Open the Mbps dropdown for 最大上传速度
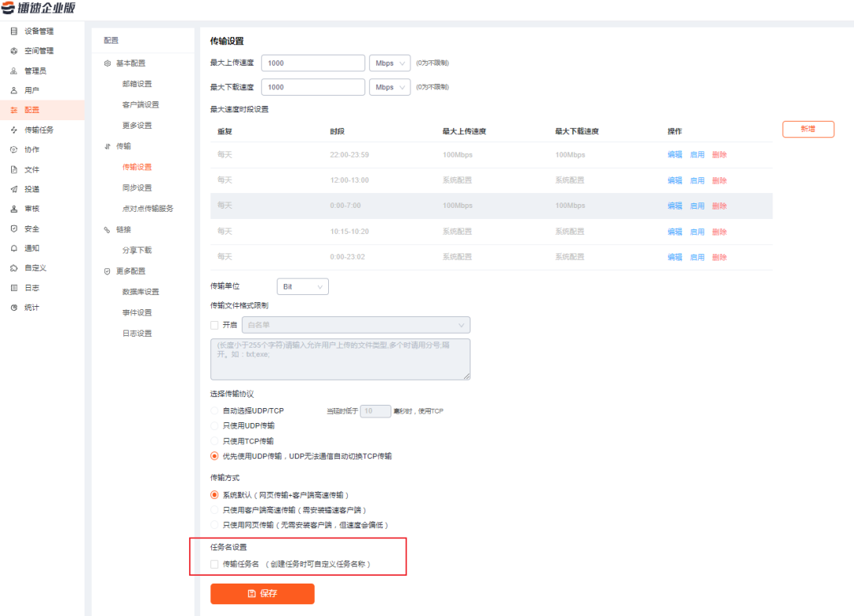The width and height of the screenshot is (854, 616). (389, 62)
